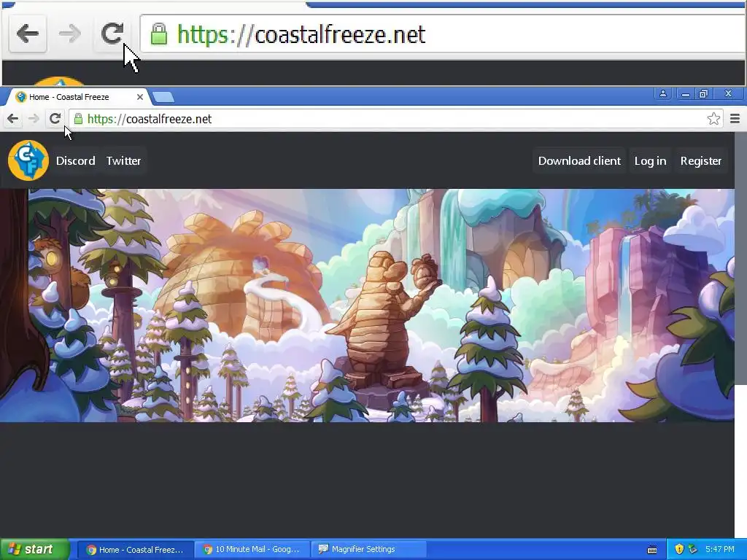The image size is (747, 560).
Task: Open the Chrome hamburger menu
Action: [735, 119]
